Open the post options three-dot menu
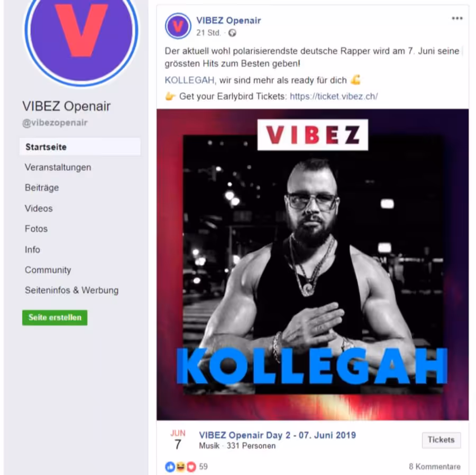 [x=457, y=18]
